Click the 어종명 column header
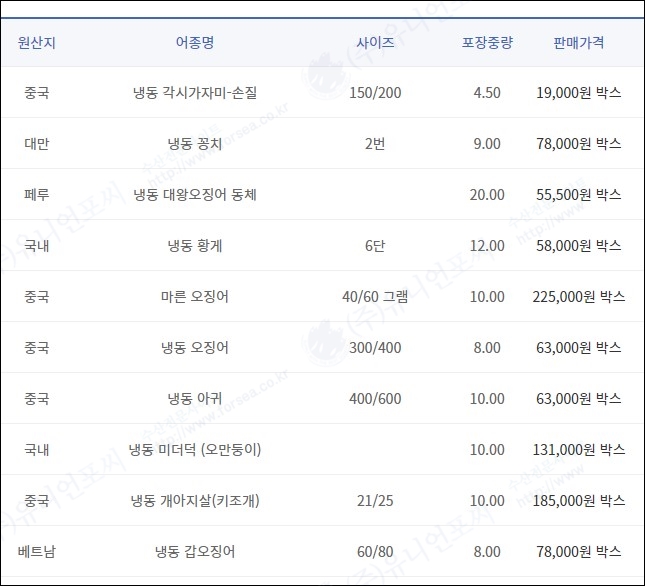The width and height of the screenshot is (645, 586). pos(195,42)
